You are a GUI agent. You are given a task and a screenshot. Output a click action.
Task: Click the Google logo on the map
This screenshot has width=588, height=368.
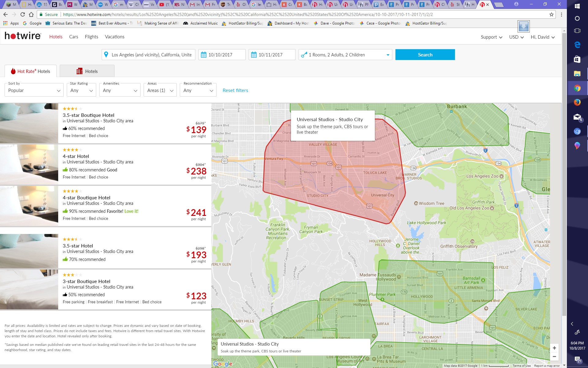coord(223,364)
